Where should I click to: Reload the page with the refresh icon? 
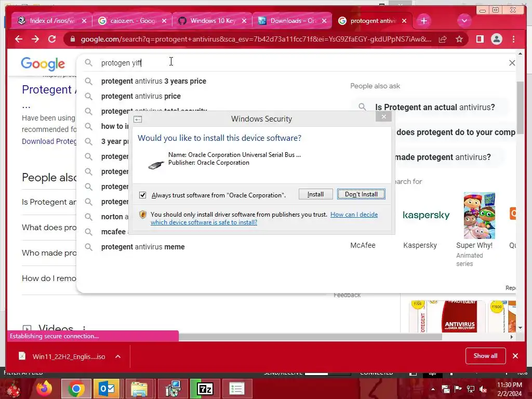point(52,39)
